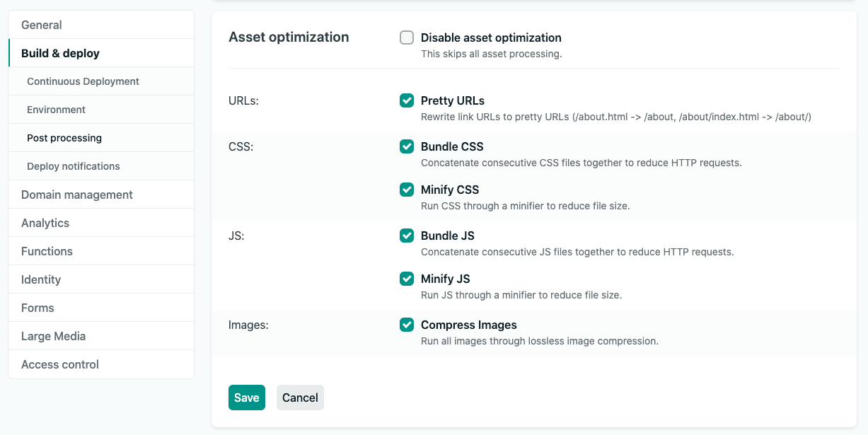Click 'Run all images through lossless' description
This screenshot has height=435, width=868.
tap(540, 341)
